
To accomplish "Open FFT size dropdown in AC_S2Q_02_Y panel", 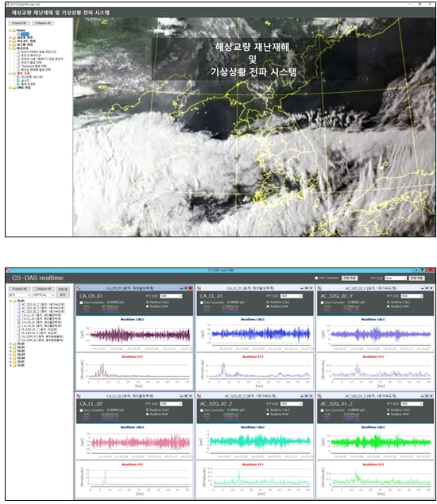I will coord(412,296).
